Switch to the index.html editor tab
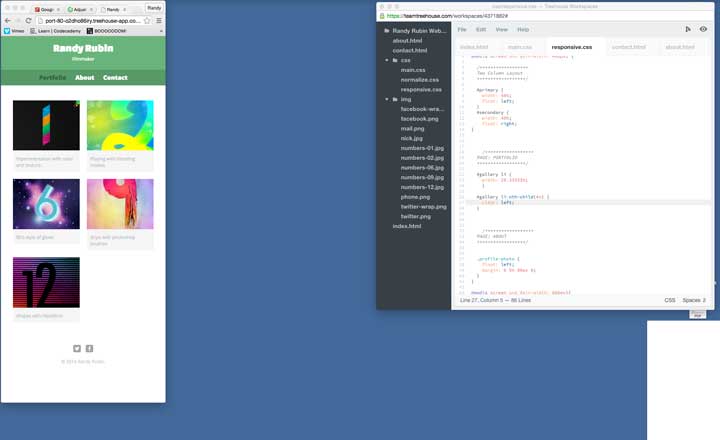 (474, 47)
